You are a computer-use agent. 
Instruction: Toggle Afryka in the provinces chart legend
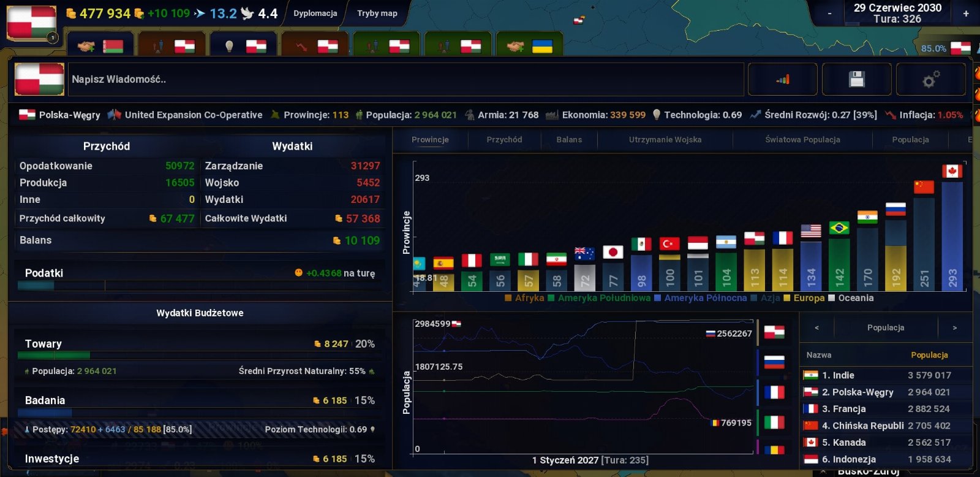pos(525,298)
